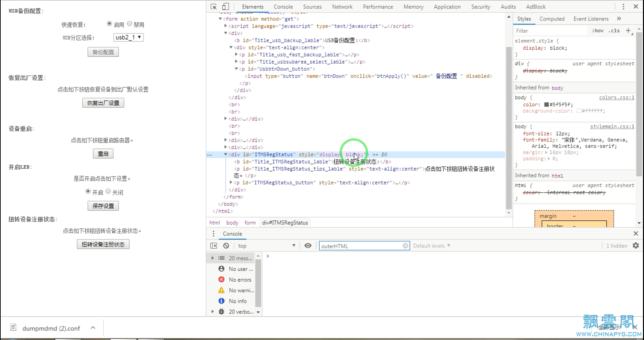Add a new style rule
This screenshot has height=340, width=644.
(x=628, y=31)
